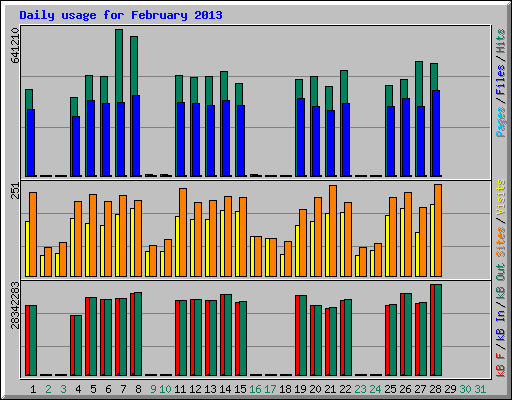The height and width of the screenshot is (400, 512).
Task: Click the 28342283 kilobytes axis value
Action: point(15,305)
